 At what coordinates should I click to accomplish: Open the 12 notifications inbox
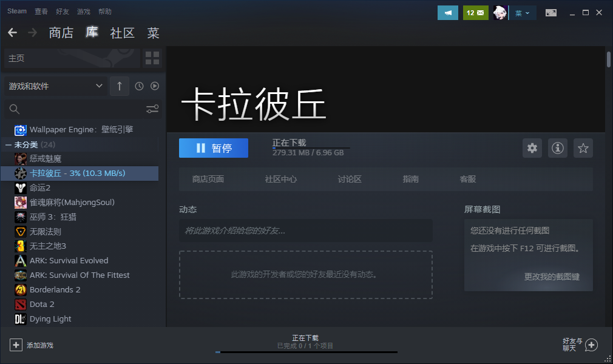click(x=475, y=13)
